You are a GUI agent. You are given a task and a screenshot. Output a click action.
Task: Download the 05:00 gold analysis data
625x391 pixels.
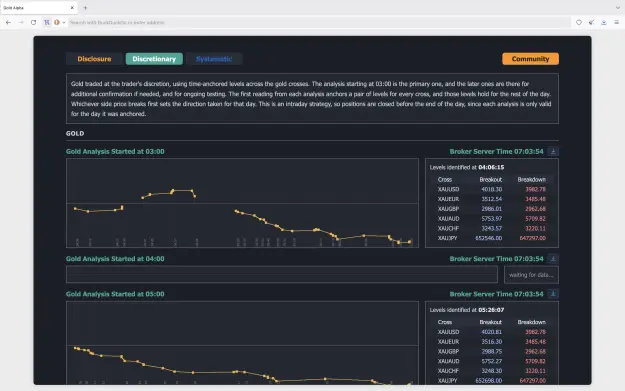click(x=553, y=294)
